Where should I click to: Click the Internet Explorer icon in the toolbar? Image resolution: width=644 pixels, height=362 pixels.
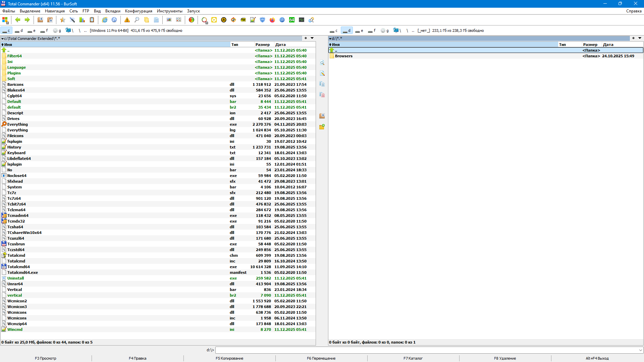pos(105,20)
